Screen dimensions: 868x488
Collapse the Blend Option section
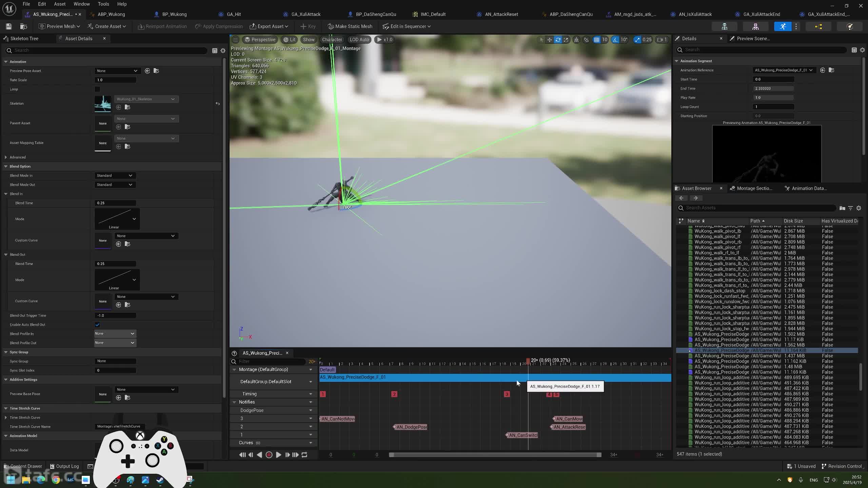point(6,166)
